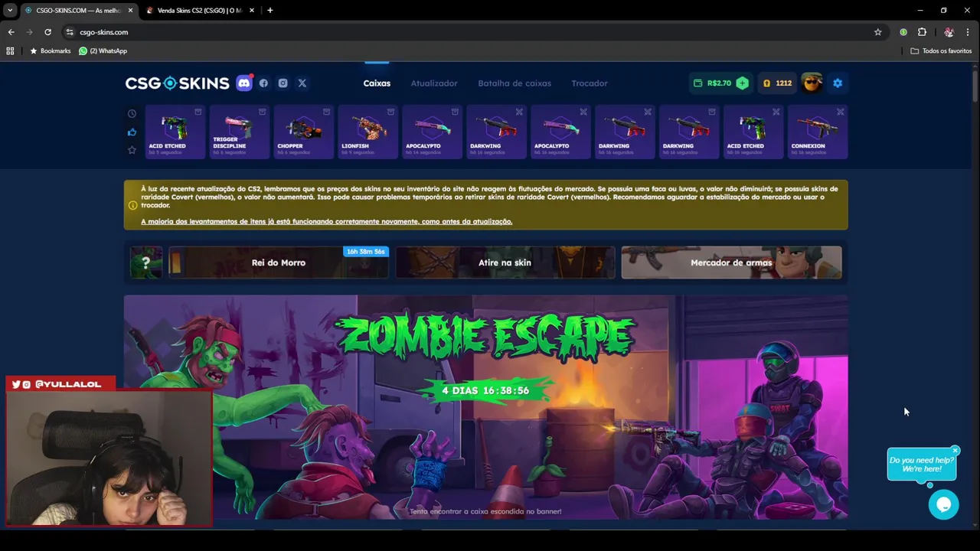
Task: Show recent drops via clock icon
Action: coord(132,113)
